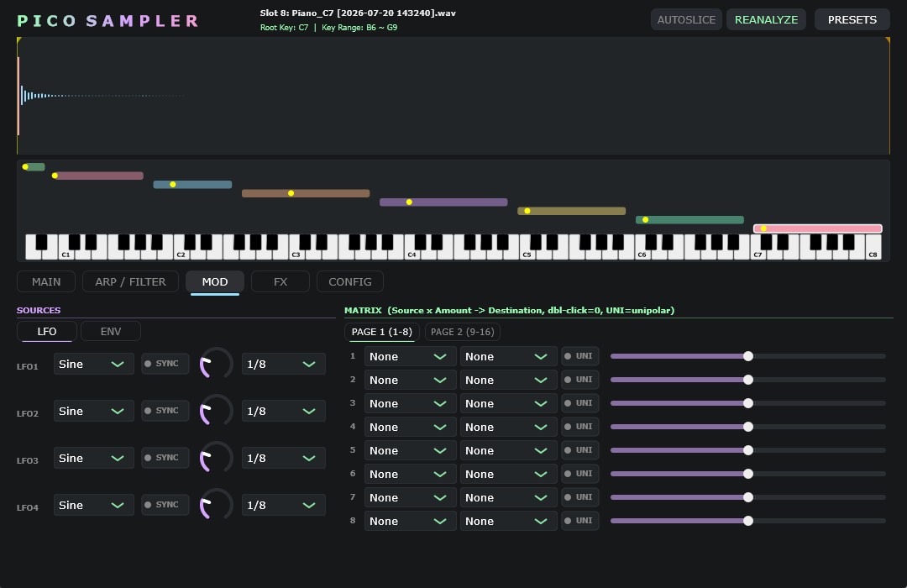The height and width of the screenshot is (588, 907).
Task: Click the 'Slot 8: Piano_C7' file name
Action: (x=358, y=13)
